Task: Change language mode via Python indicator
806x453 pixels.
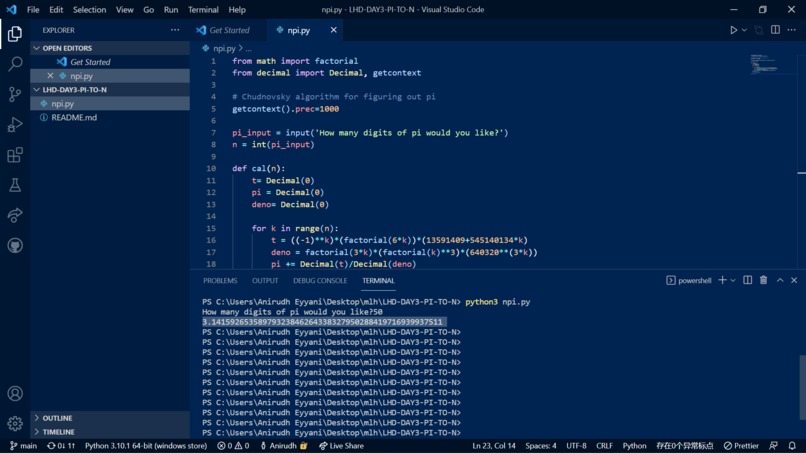Action: click(x=634, y=446)
